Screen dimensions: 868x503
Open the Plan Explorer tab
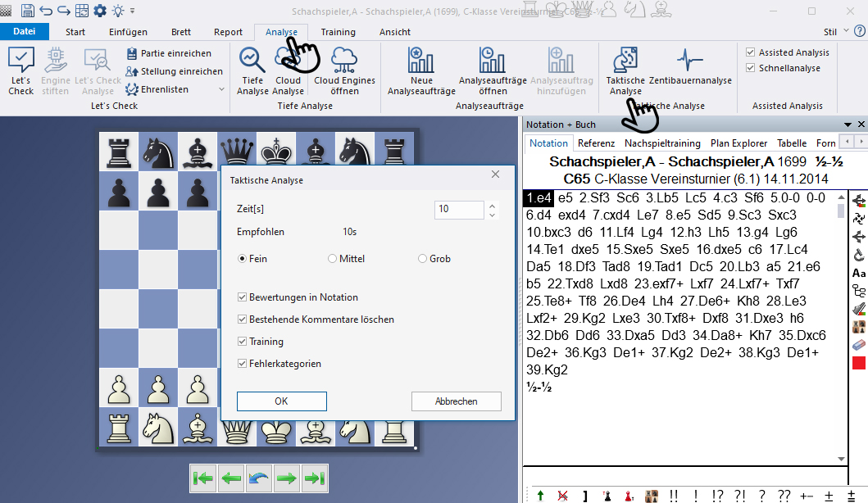pyautogui.click(x=738, y=143)
